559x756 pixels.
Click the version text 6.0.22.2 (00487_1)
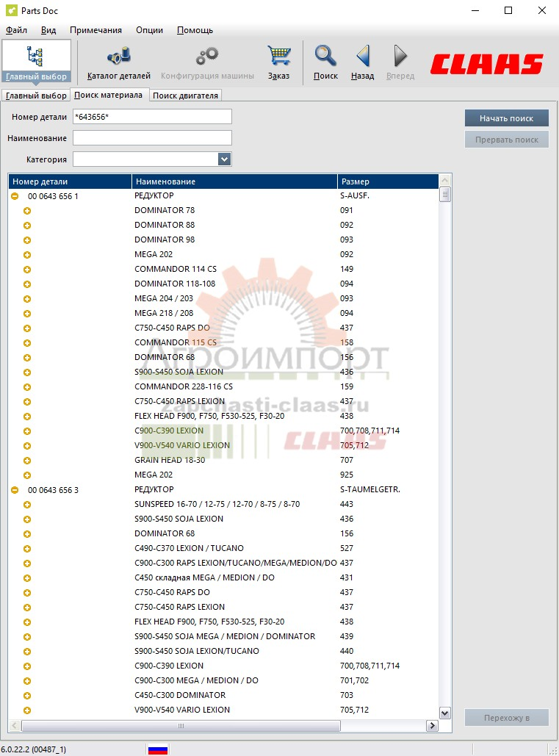(x=34, y=749)
